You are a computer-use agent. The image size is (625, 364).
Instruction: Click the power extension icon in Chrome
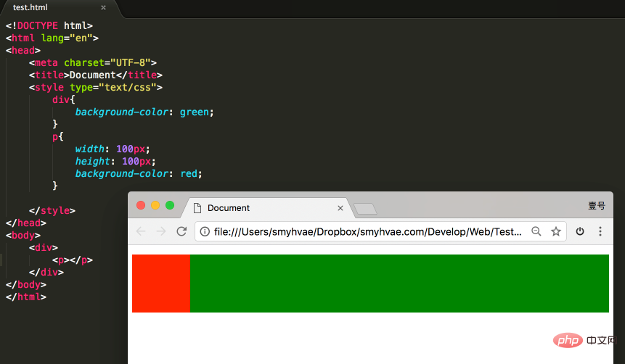580,231
